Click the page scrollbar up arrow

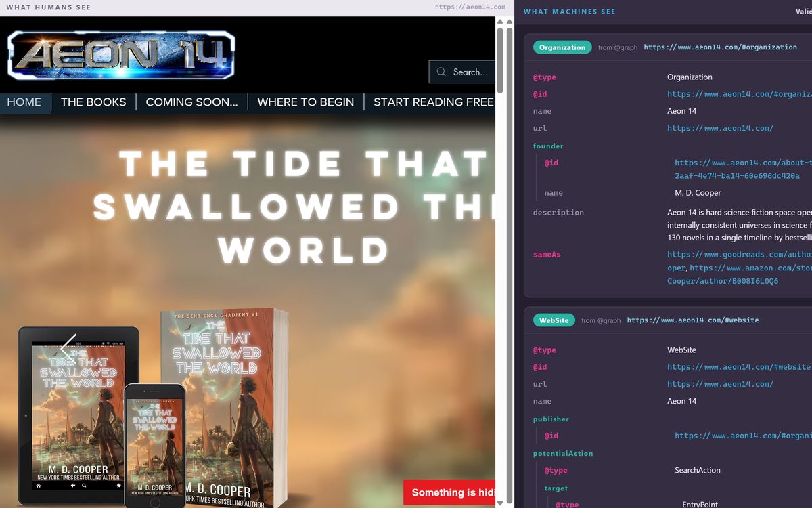pyautogui.click(x=501, y=22)
